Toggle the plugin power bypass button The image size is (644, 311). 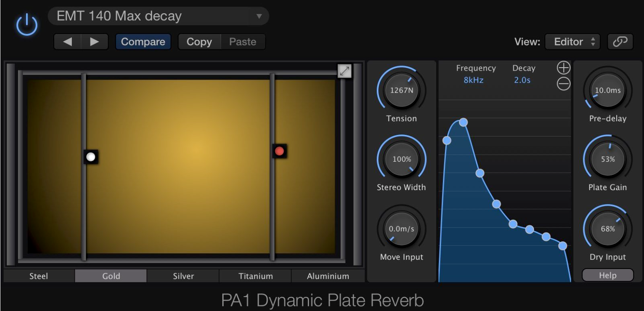tap(27, 26)
